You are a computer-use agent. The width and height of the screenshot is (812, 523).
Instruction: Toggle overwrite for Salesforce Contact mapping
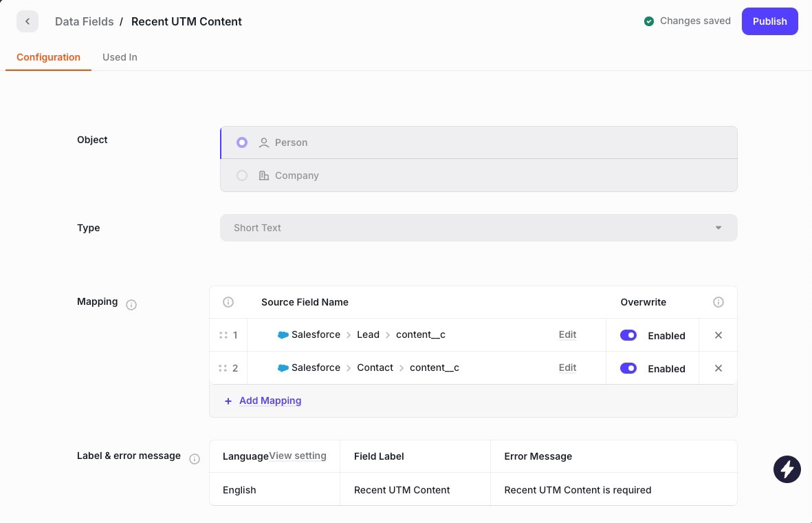point(628,368)
